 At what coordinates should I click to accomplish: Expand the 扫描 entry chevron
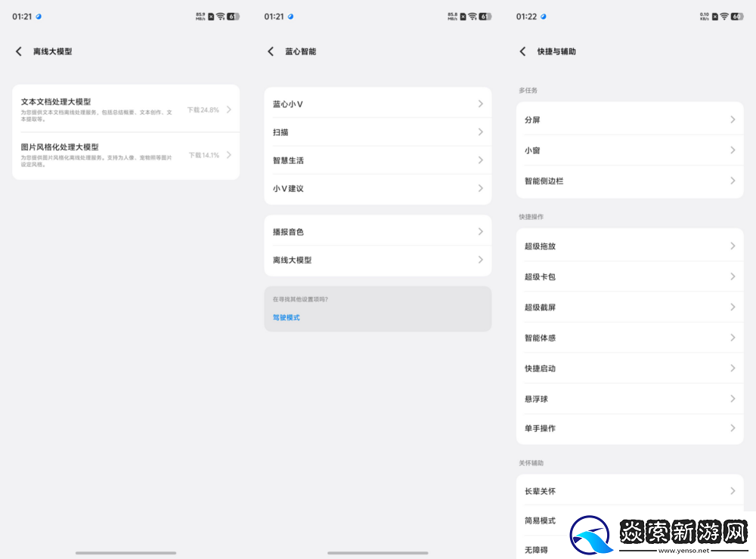coord(481,131)
